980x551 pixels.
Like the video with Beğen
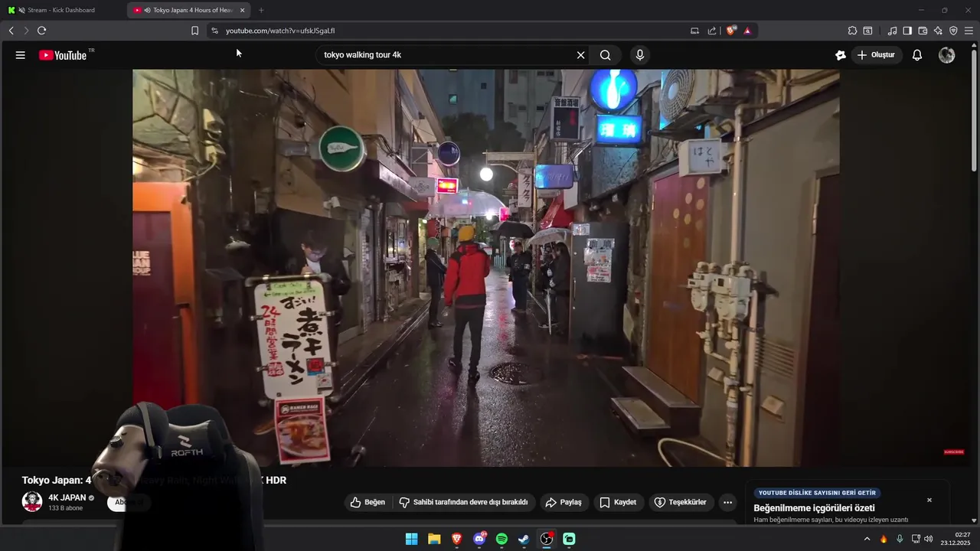(367, 502)
